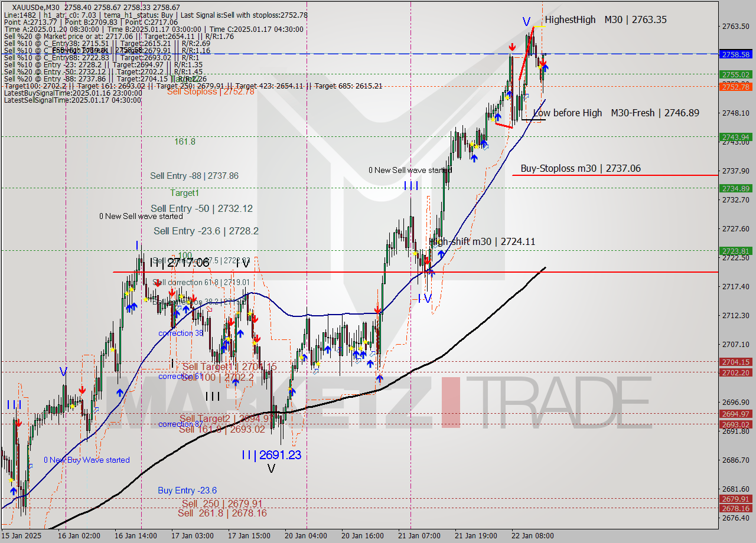Select the 'HighestHigh M30 | 2763.35' label
The height and width of the screenshot is (543, 756).
pos(605,19)
